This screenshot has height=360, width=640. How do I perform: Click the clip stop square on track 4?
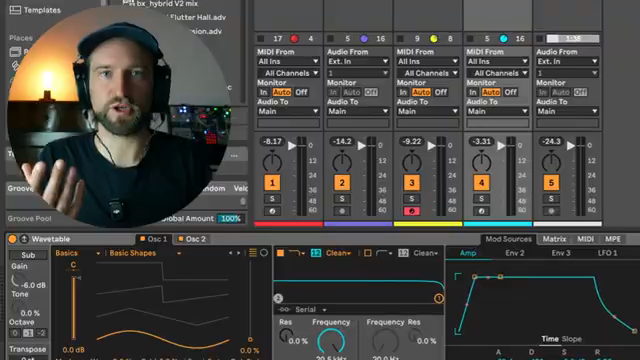(x=470, y=39)
